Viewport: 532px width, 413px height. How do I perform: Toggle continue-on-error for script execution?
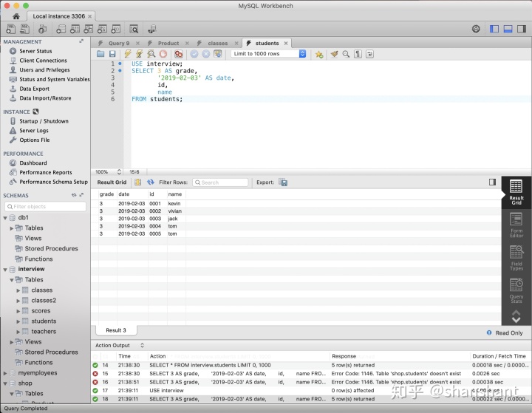point(179,54)
